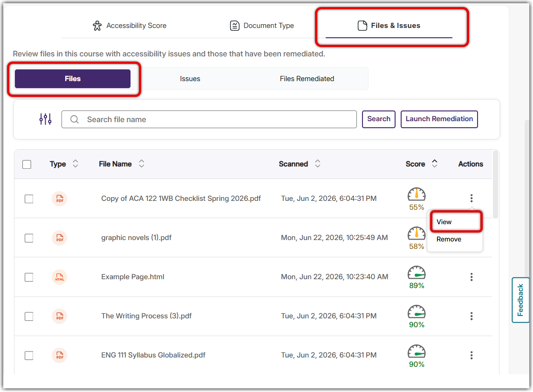533x392 pixels.
Task: Open actions menu for ENG 111 Syllabus
Action: pos(471,355)
